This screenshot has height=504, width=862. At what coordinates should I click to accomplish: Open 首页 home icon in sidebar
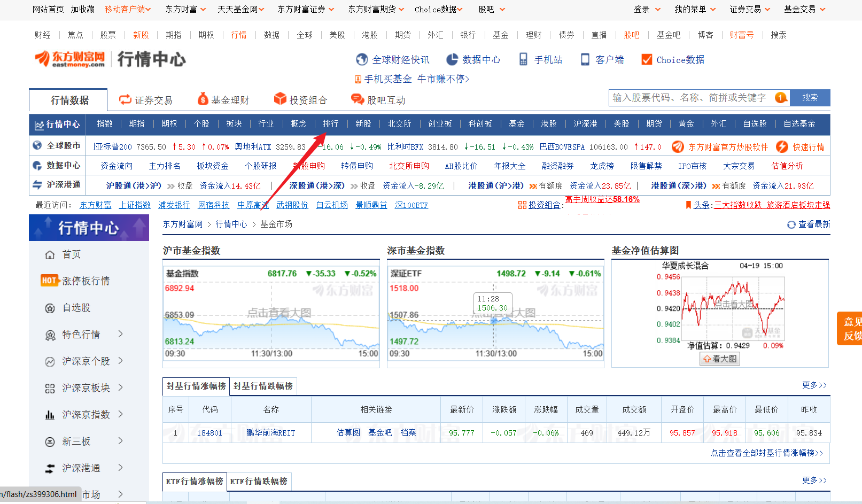click(x=50, y=255)
